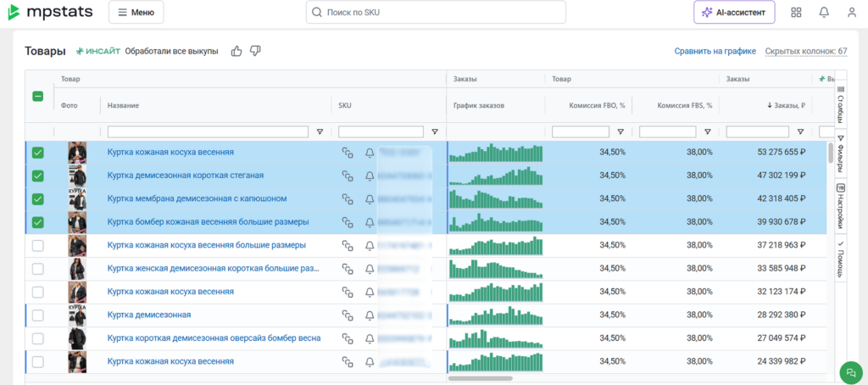Copy icon for Куртка бомбер кожаная весенняя
The image size is (868, 385).
347,222
